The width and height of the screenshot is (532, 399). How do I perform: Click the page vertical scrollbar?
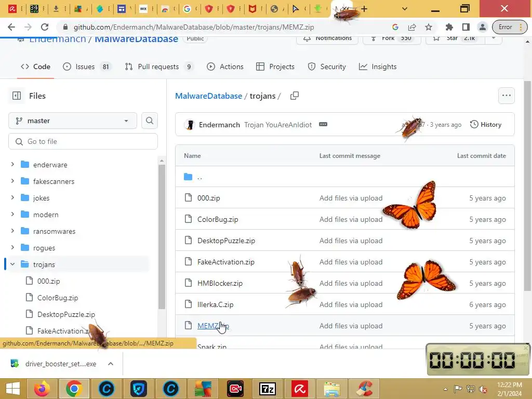[527, 186]
